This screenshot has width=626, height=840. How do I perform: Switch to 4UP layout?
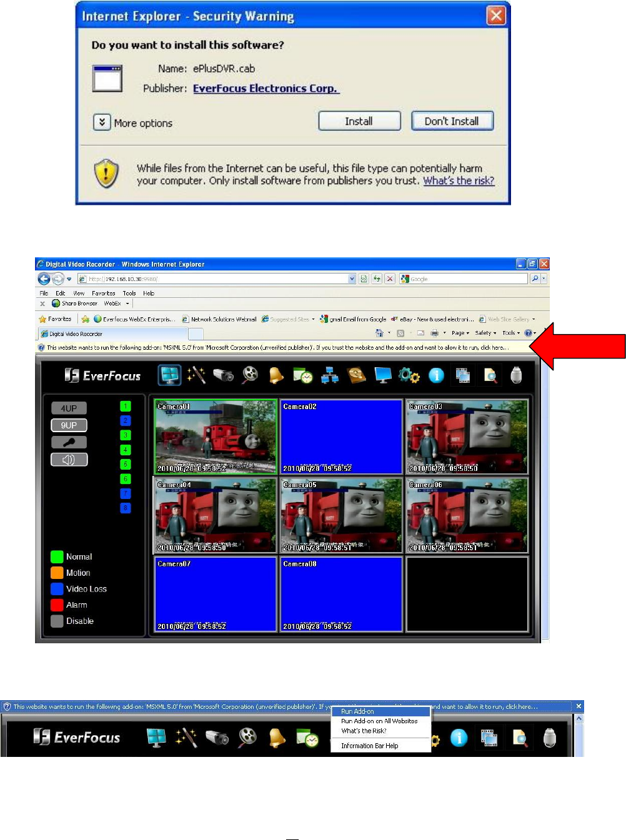click(x=69, y=408)
